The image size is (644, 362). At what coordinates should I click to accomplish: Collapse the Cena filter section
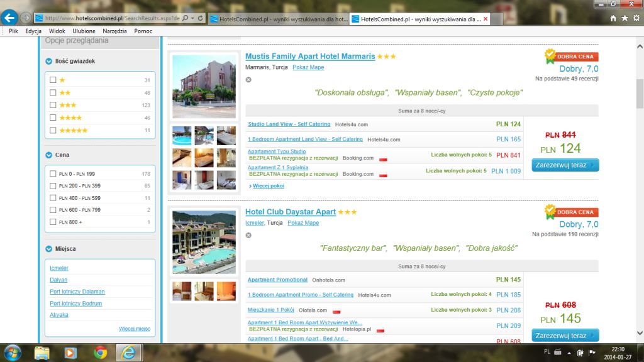tap(49, 155)
